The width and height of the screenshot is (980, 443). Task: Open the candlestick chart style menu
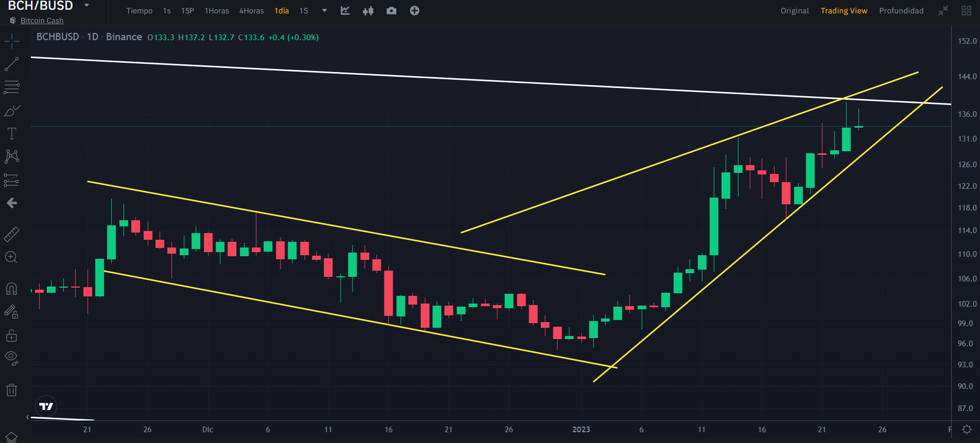coord(368,11)
